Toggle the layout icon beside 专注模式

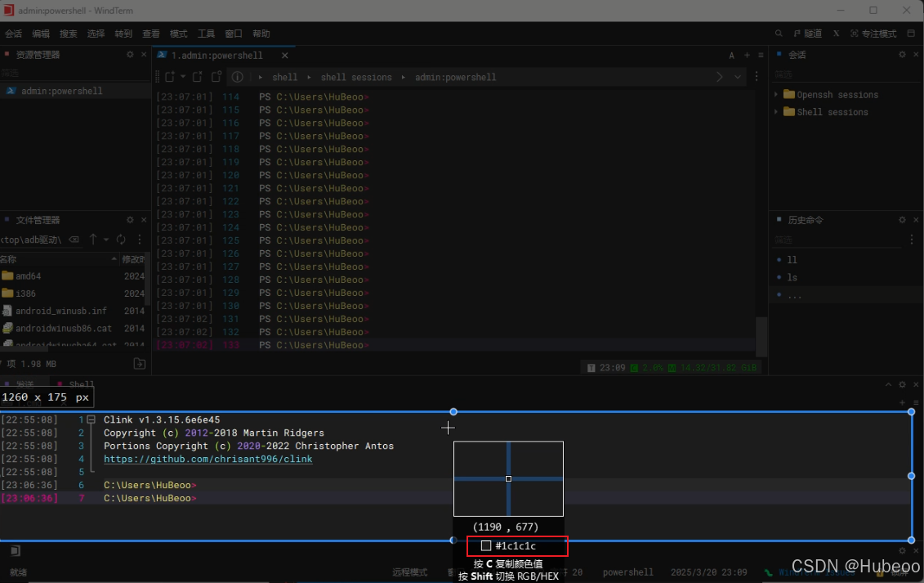(911, 34)
